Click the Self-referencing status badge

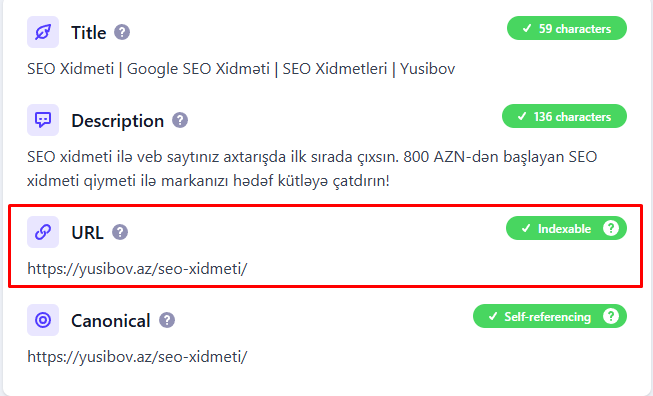point(550,316)
